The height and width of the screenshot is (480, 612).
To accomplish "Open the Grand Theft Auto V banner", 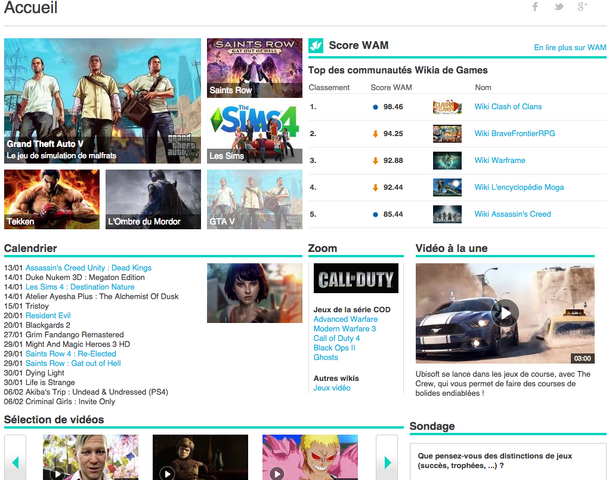I will click(103, 101).
